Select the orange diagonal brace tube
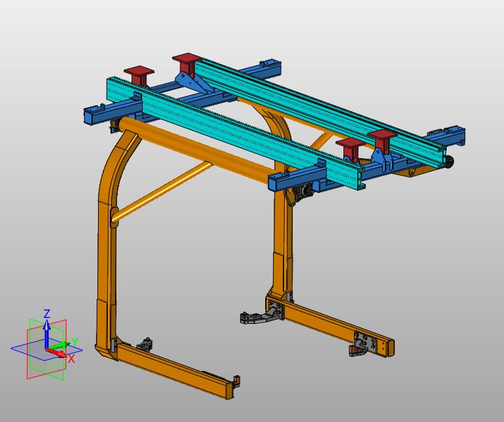This screenshot has width=504, height=422. click(x=163, y=192)
